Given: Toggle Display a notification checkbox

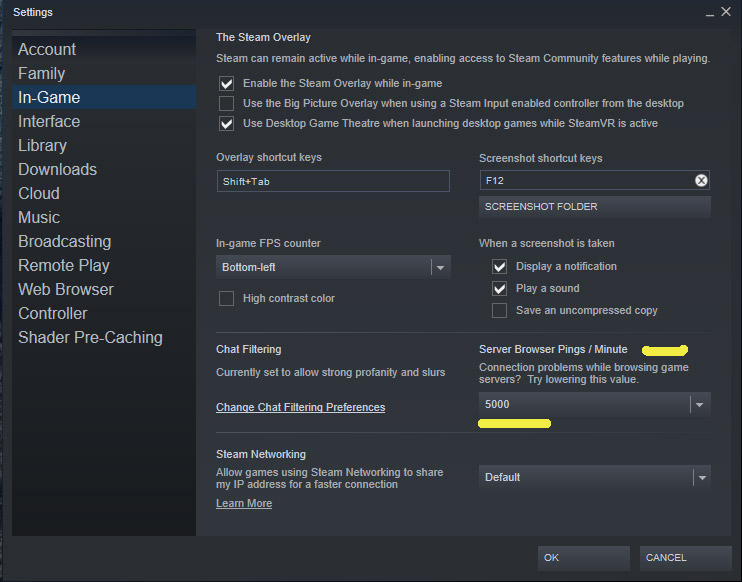Looking at the screenshot, I should tap(499, 267).
